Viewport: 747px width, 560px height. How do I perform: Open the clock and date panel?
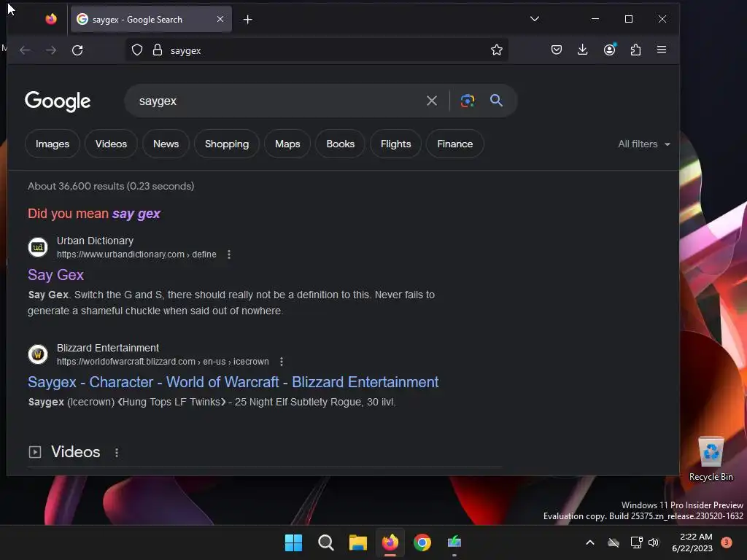693,542
